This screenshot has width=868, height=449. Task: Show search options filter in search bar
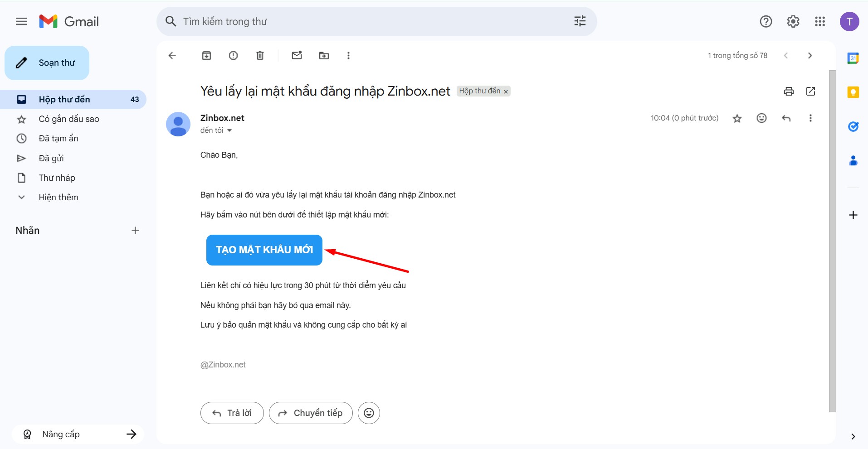580,21
